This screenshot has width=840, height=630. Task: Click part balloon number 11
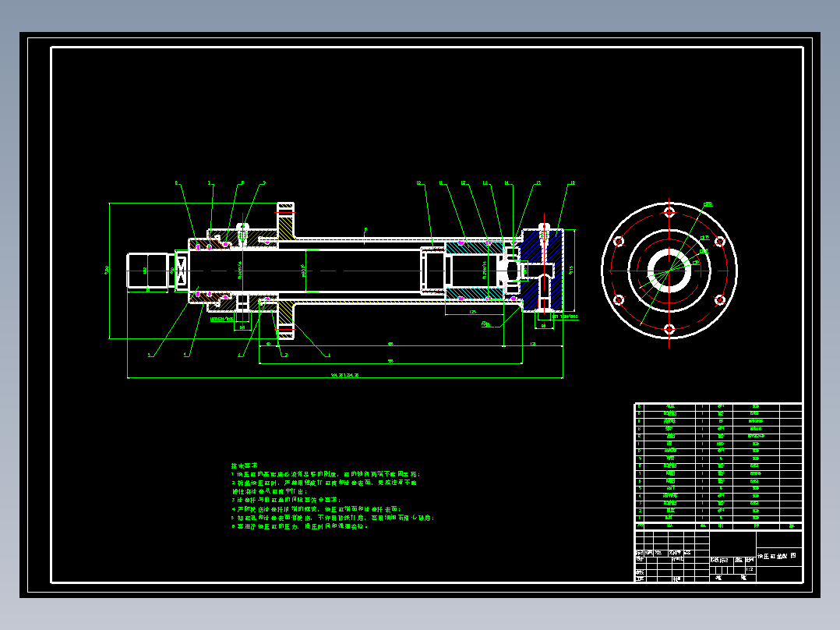441,182
